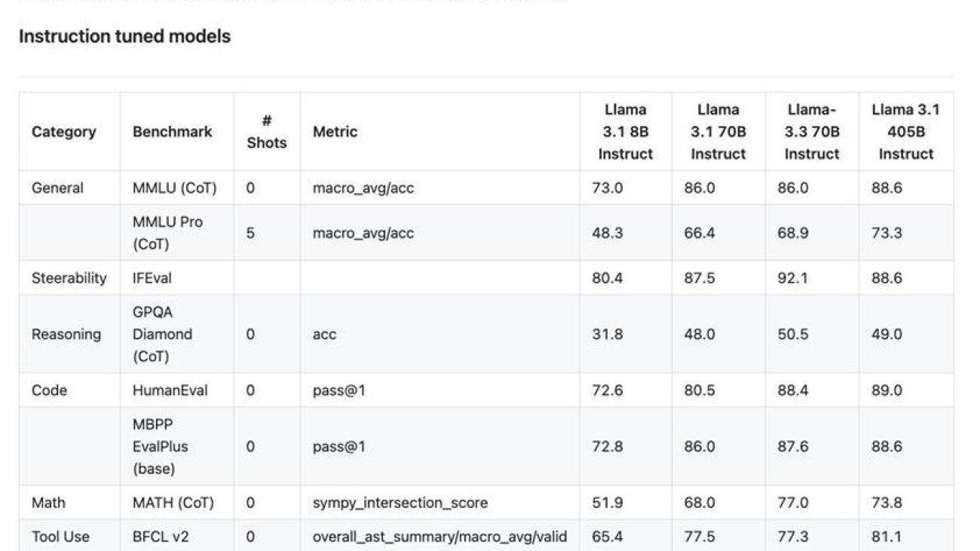Click the '31.8' GPQA Diamond score

click(x=608, y=334)
